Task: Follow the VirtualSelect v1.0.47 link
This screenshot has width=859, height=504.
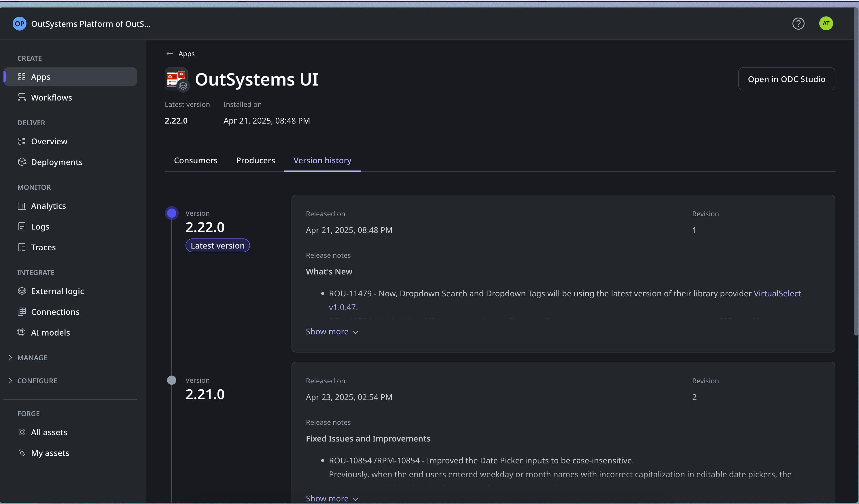Action: [x=777, y=293]
